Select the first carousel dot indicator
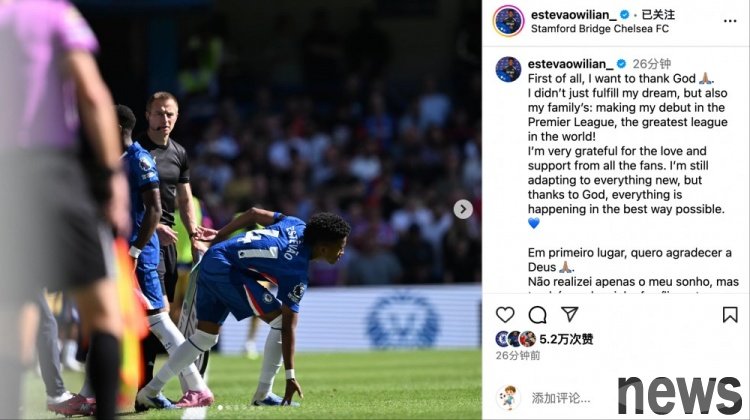Viewport: 750px width, 420px height. coord(220,408)
